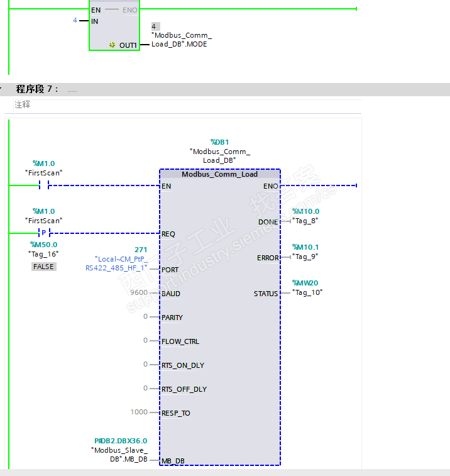Edit the RESP_TO value 1000
This screenshot has height=476, width=450.
coord(139,412)
